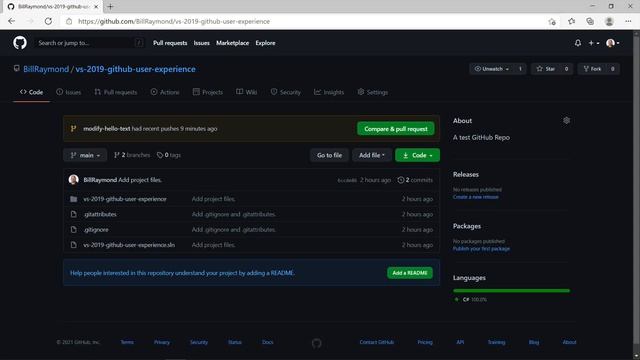
Task: Switch to the Actions tab
Action: (165, 92)
